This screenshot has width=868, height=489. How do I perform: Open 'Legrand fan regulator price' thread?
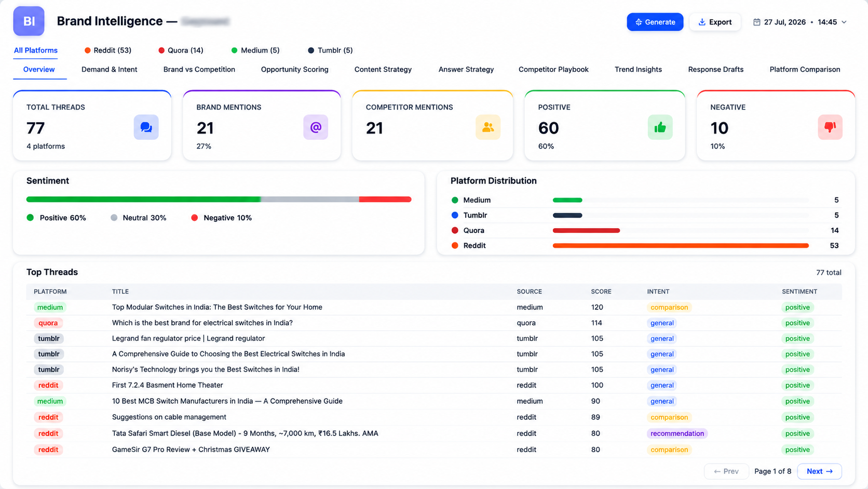[x=188, y=338]
